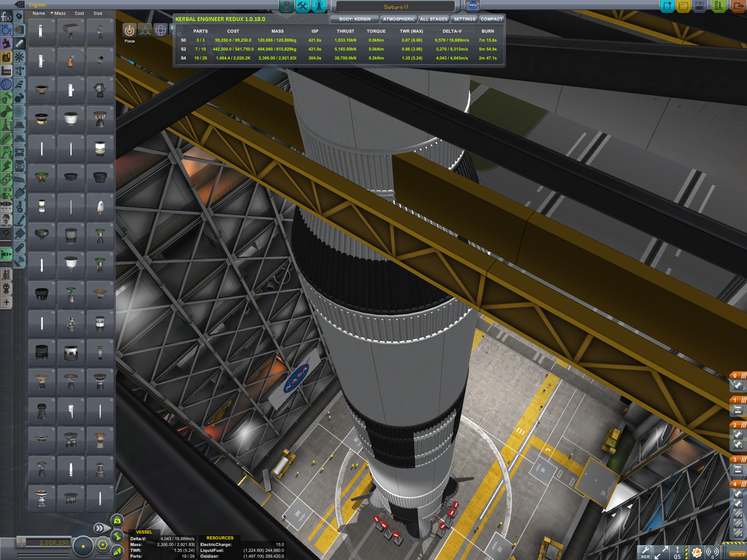747x560 pixels.
Task: Select the Offset gizmo tool
Action: tap(145, 30)
